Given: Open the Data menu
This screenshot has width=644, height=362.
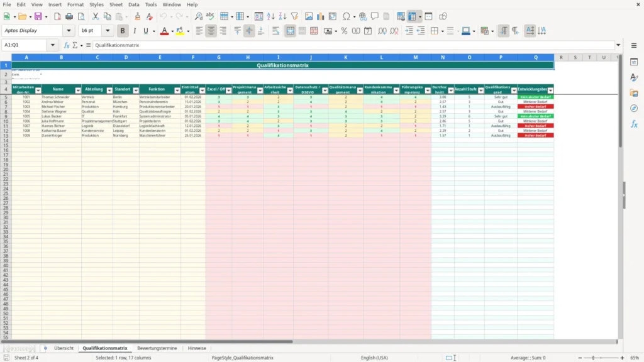Looking at the screenshot, I should click(133, 4).
